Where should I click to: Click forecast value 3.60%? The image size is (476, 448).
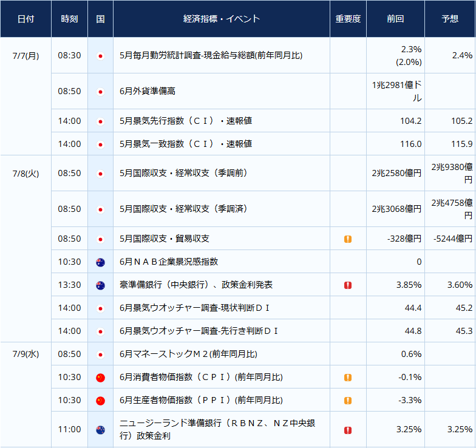click(x=460, y=285)
